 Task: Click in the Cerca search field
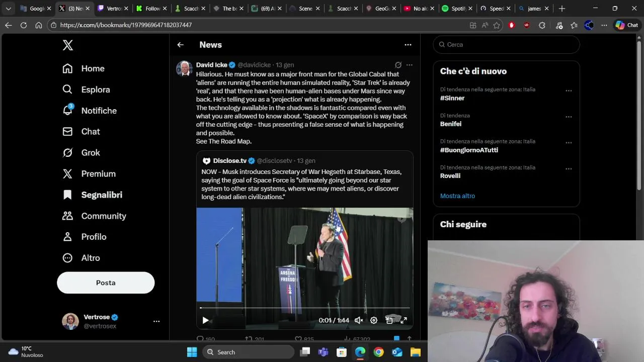pos(506,45)
